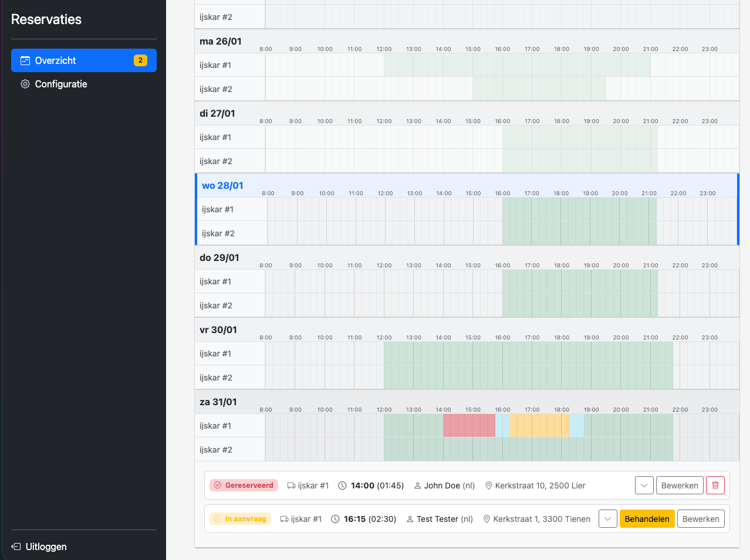Click ijskar #2 row label under vr 30/01
The image size is (750, 560).
pyautogui.click(x=216, y=378)
